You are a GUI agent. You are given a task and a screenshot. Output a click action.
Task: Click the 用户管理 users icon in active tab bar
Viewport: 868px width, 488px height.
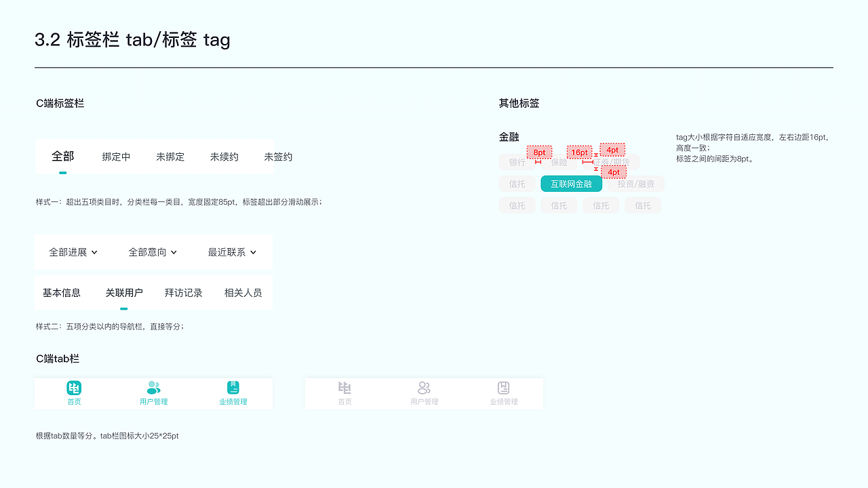[153, 388]
